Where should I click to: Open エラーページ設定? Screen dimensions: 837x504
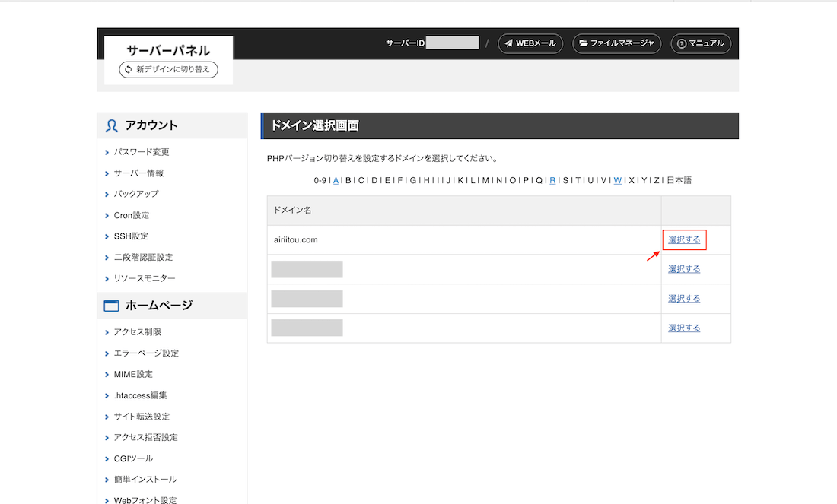[x=146, y=353]
